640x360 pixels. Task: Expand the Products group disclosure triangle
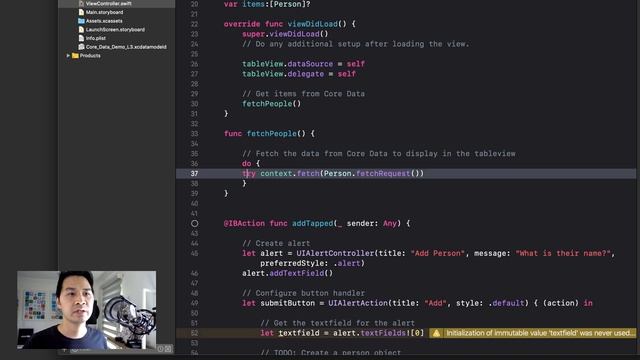68,56
